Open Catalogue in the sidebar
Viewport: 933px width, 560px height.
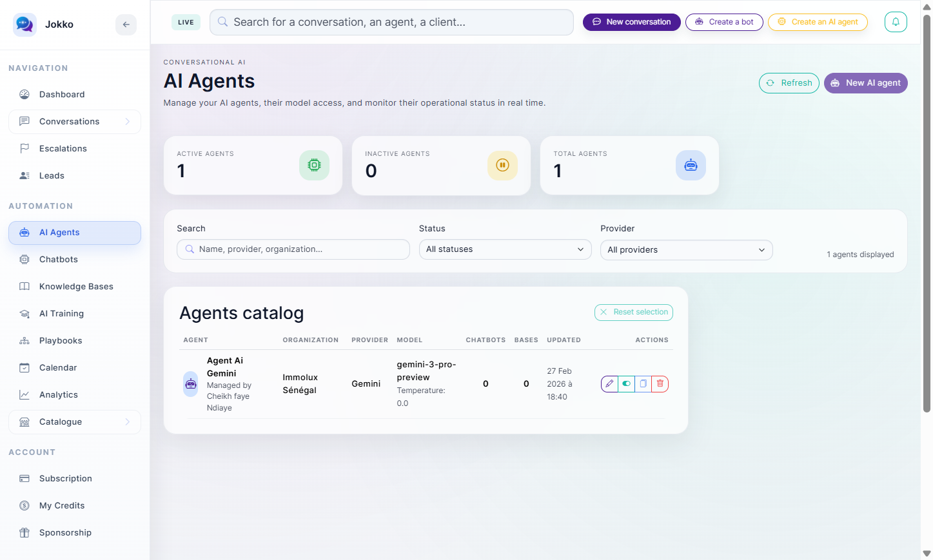(x=75, y=422)
